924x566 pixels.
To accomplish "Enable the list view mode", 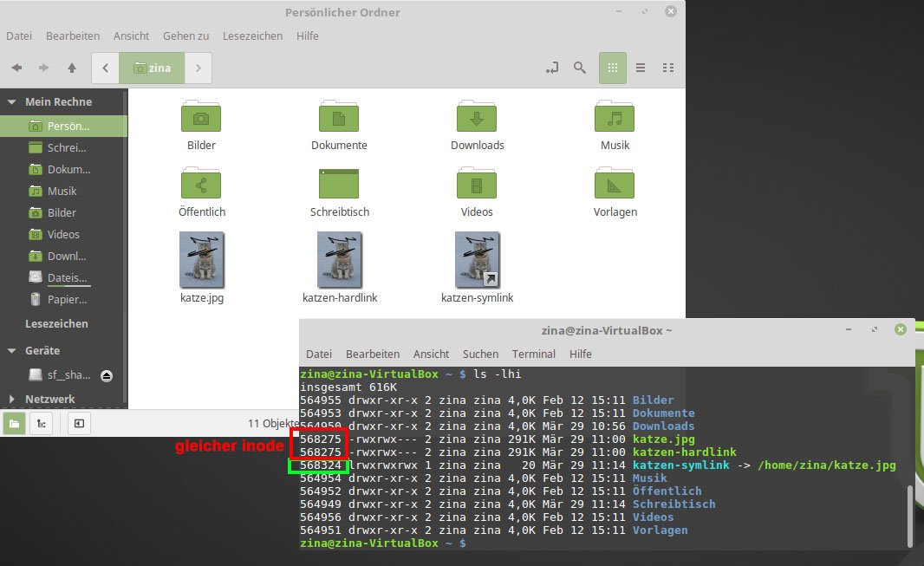I will (641, 68).
